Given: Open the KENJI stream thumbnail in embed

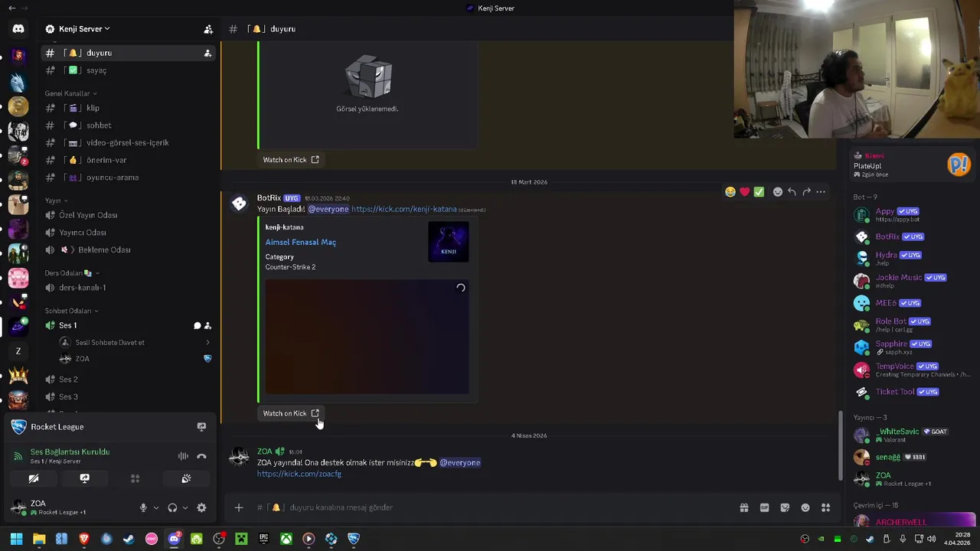Looking at the screenshot, I should click(449, 242).
